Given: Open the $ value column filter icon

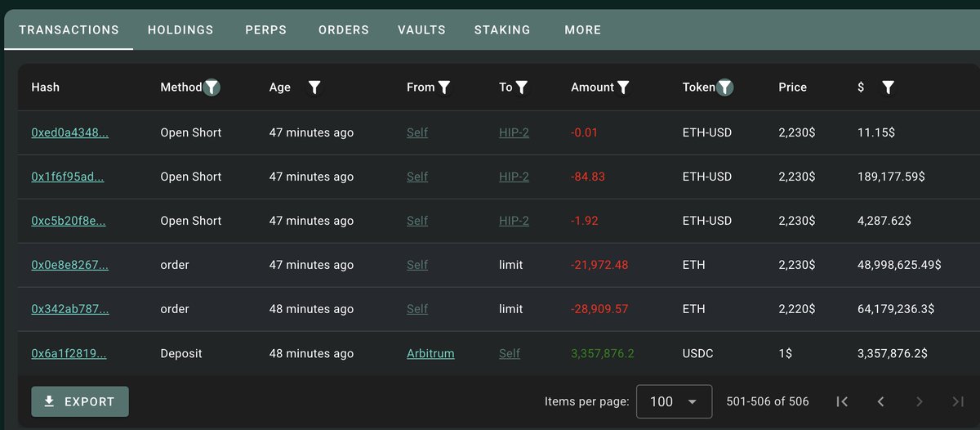Looking at the screenshot, I should (x=889, y=87).
